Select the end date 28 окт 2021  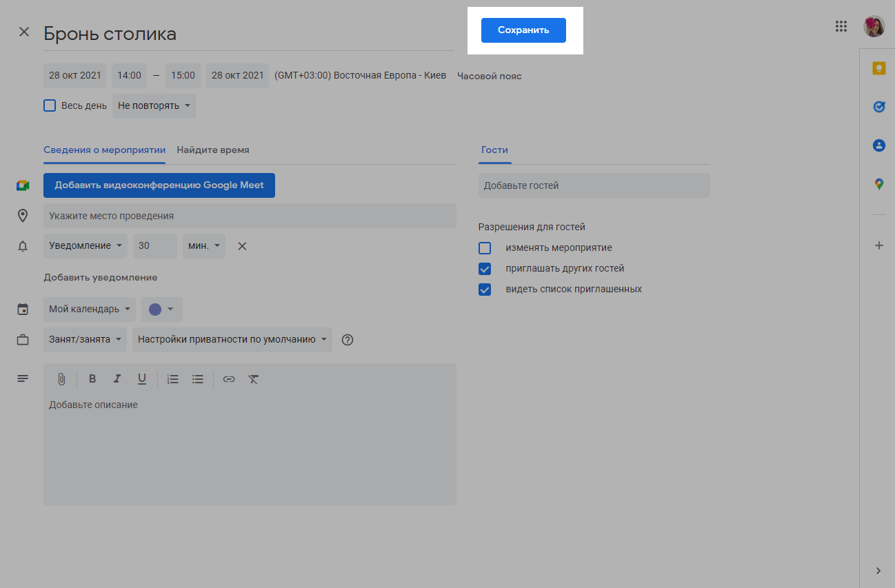(238, 76)
